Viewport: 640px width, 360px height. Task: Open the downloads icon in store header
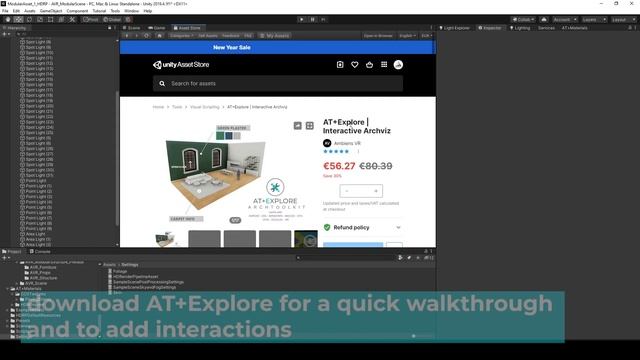(340, 64)
